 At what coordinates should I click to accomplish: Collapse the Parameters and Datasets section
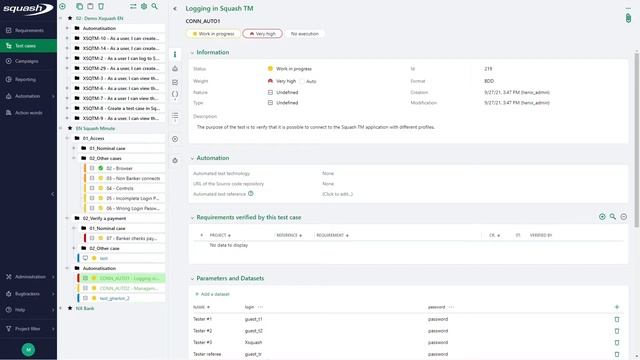coord(192,279)
